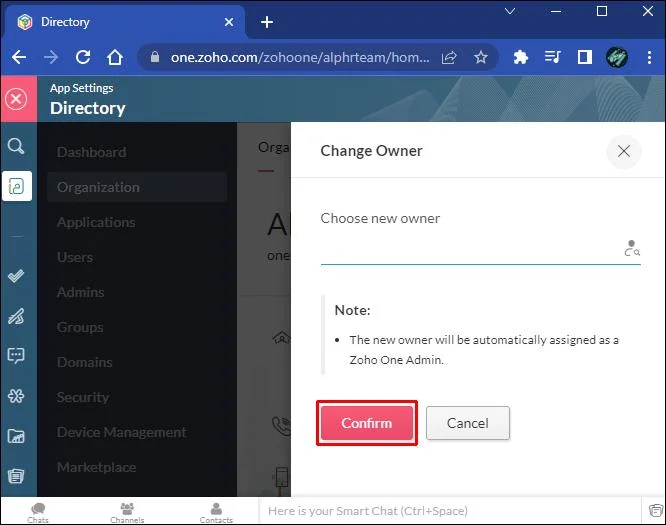Open Contacts in the bottom bar
The image size is (666, 525).
(216, 512)
